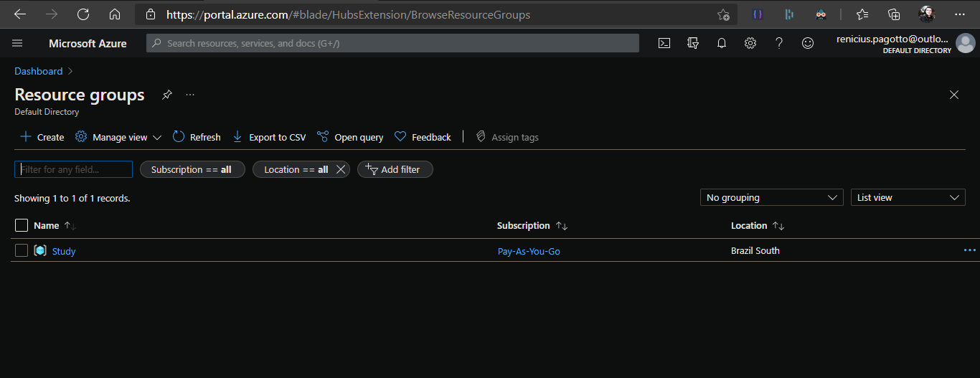This screenshot has width=980, height=378.
Task: Click Assign tags in the command bar
Action: [507, 137]
